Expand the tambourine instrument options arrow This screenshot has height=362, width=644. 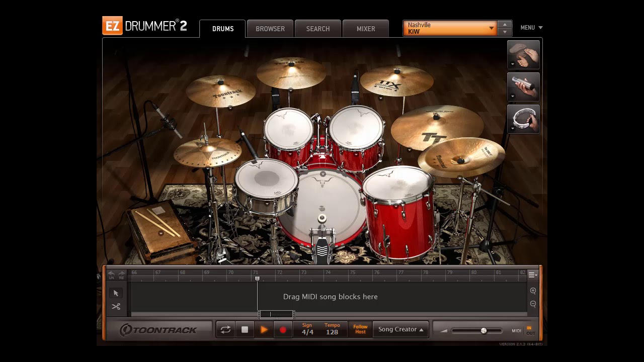coord(512,129)
